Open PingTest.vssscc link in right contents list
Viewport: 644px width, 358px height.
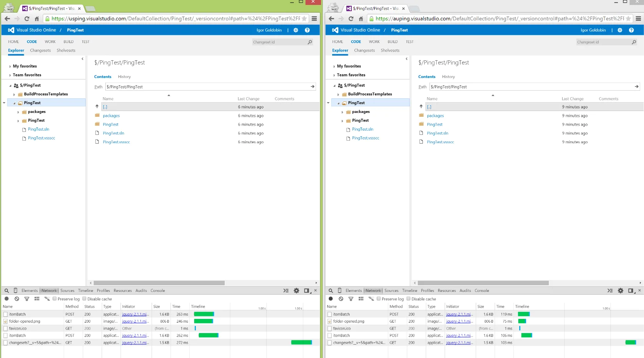[440, 142]
